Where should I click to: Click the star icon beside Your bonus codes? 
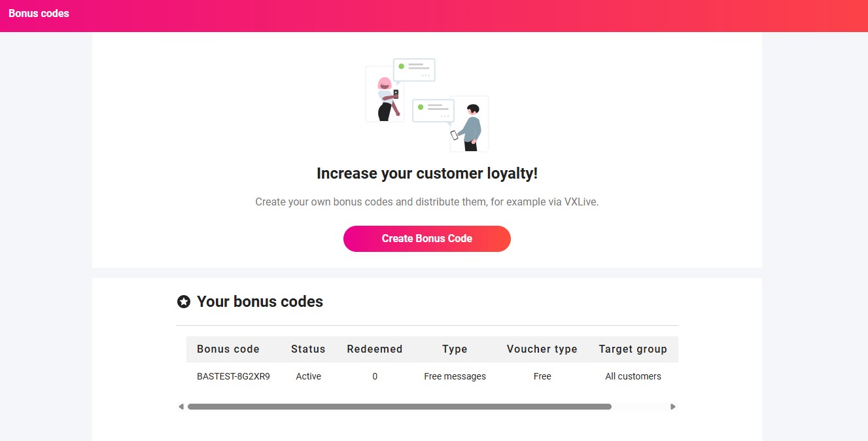(x=184, y=302)
